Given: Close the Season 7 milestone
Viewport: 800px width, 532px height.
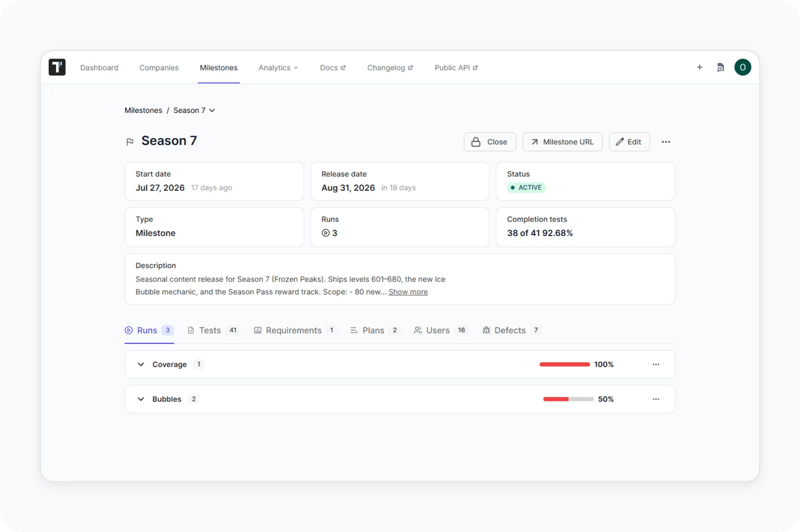Looking at the screenshot, I should [x=490, y=142].
